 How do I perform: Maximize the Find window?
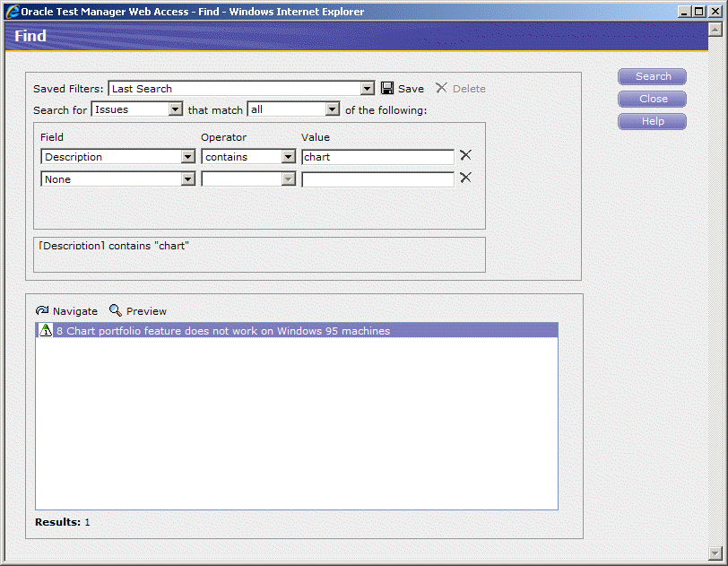698,11
